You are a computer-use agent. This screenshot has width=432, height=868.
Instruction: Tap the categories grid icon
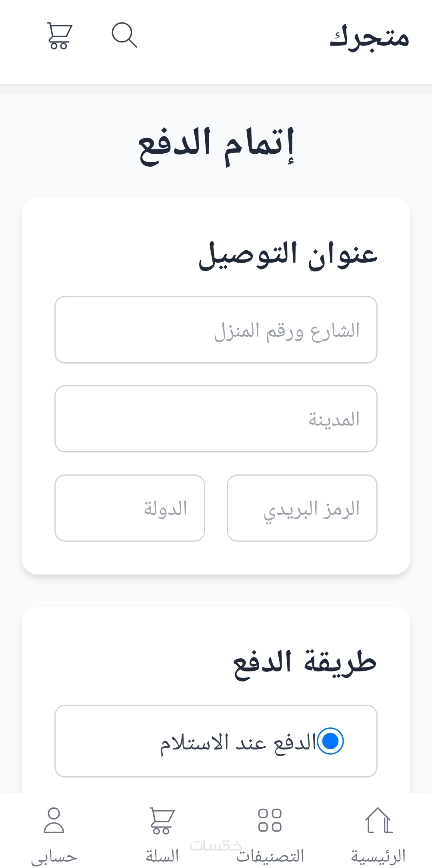tap(270, 820)
